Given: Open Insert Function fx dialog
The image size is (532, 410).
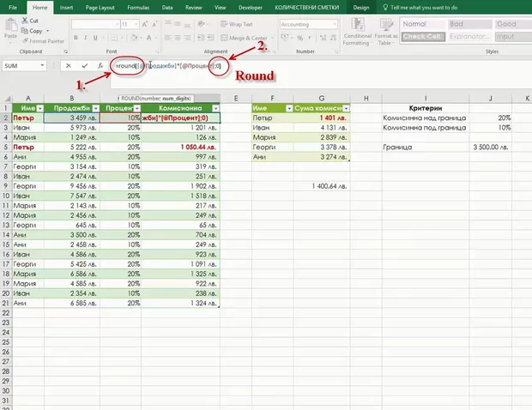Looking at the screenshot, I should pos(100,66).
